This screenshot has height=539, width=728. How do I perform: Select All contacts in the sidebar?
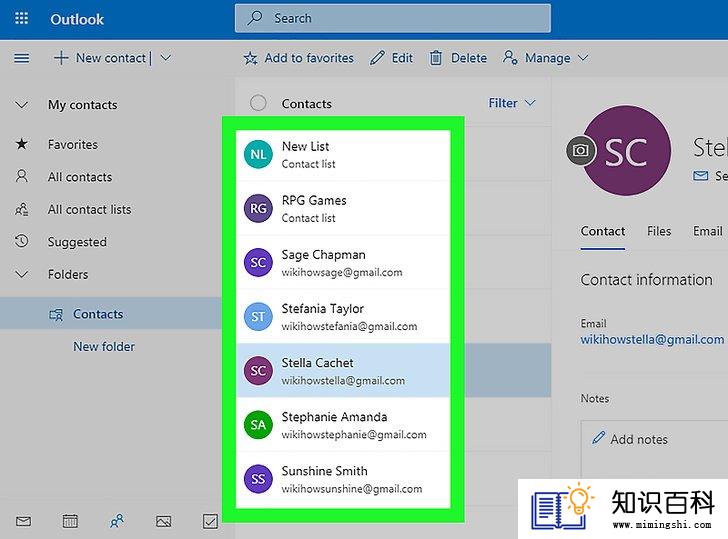(80, 177)
